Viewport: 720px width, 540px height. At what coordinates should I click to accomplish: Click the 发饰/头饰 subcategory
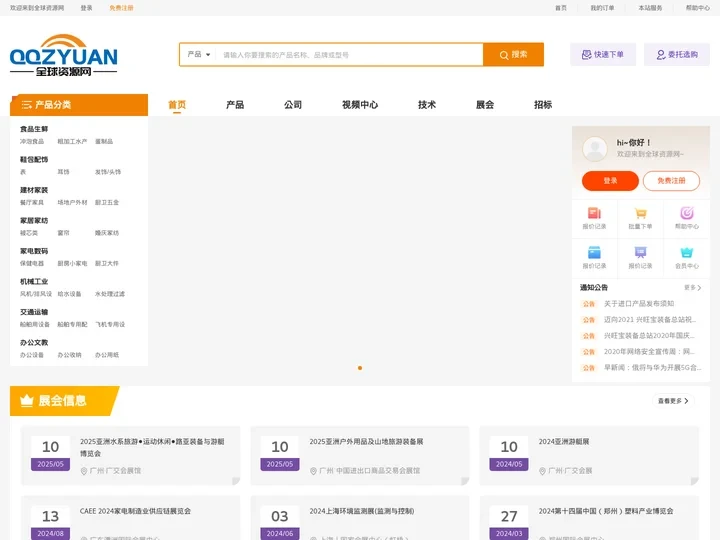tap(108, 172)
